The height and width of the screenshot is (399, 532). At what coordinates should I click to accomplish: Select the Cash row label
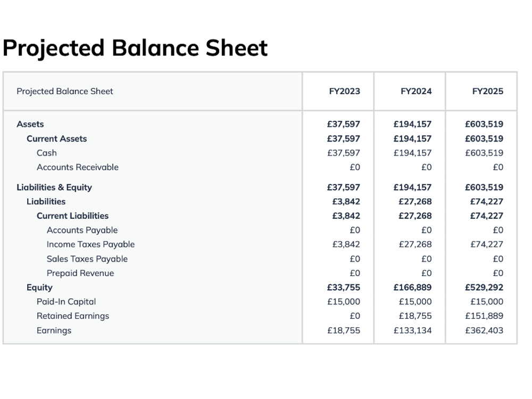coord(46,153)
